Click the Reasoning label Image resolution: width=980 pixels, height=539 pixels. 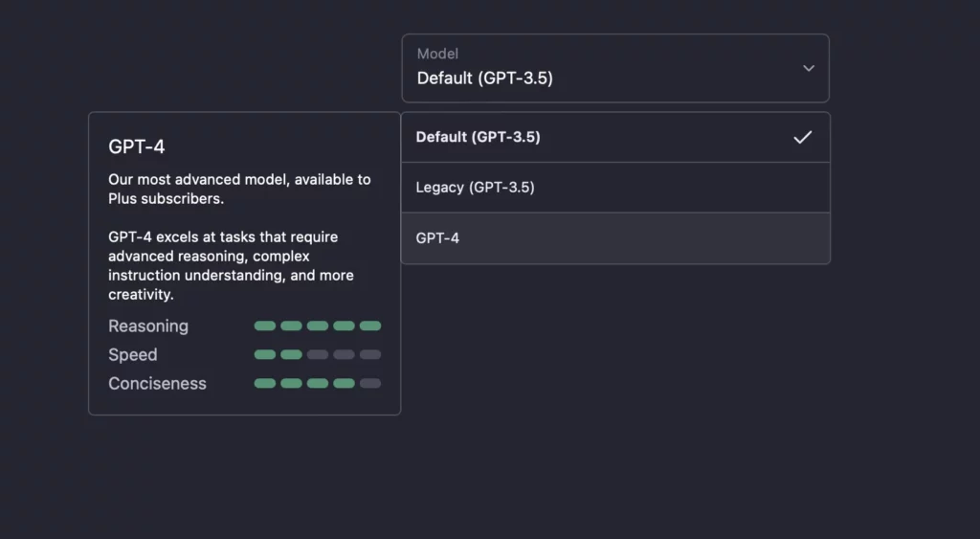148,326
